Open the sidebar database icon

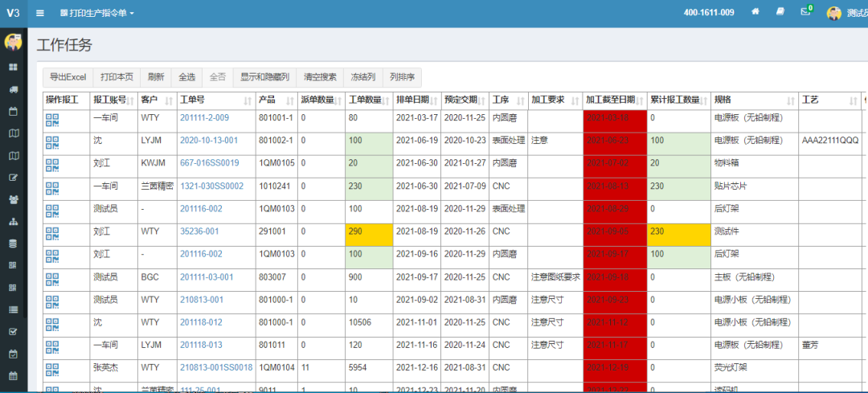point(14,243)
